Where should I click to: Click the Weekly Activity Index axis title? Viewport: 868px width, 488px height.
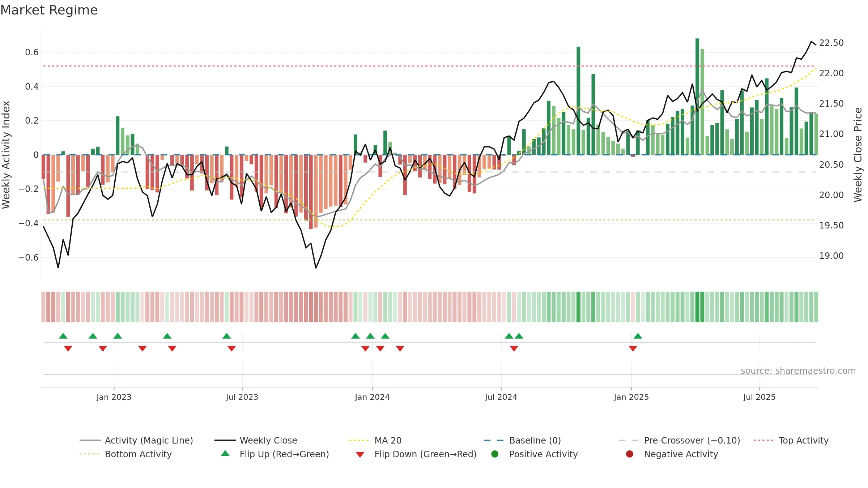[6, 155]
